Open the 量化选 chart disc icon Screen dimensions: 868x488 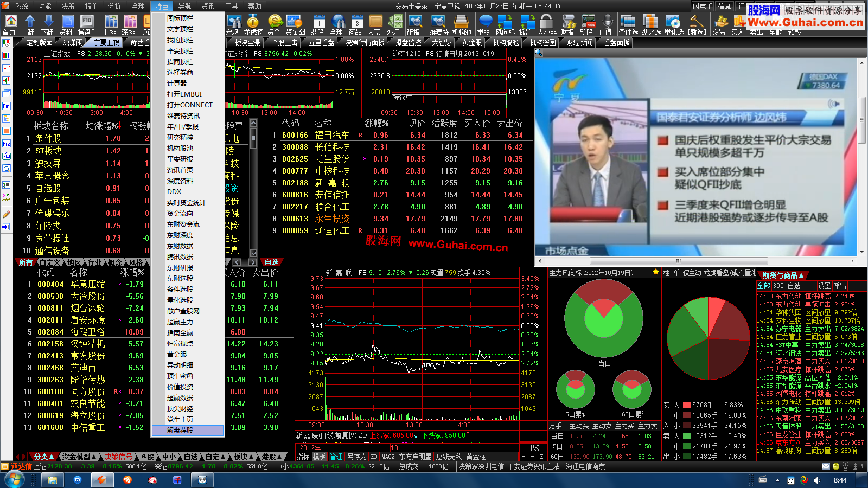pyautogui.click(x=674, y=25)
